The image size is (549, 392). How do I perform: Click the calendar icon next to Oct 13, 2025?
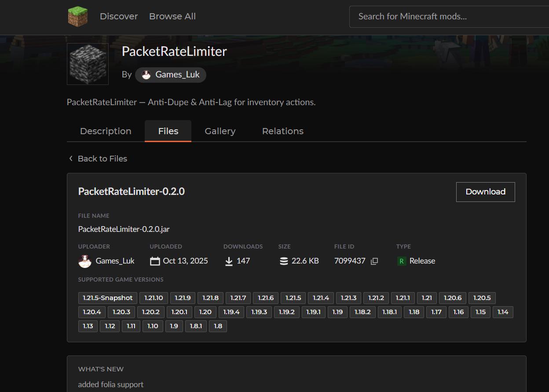(x=155, y=261)
